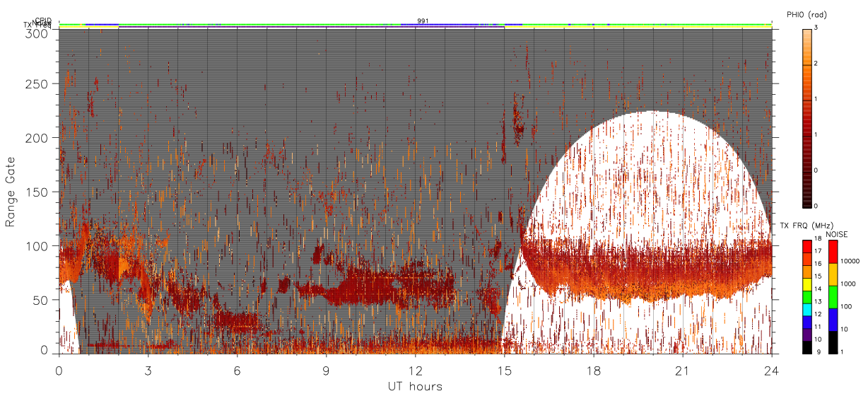868x401 pixels.
Task: Click the '14' TX FRQ legend value
Action: tap(818, 289)
